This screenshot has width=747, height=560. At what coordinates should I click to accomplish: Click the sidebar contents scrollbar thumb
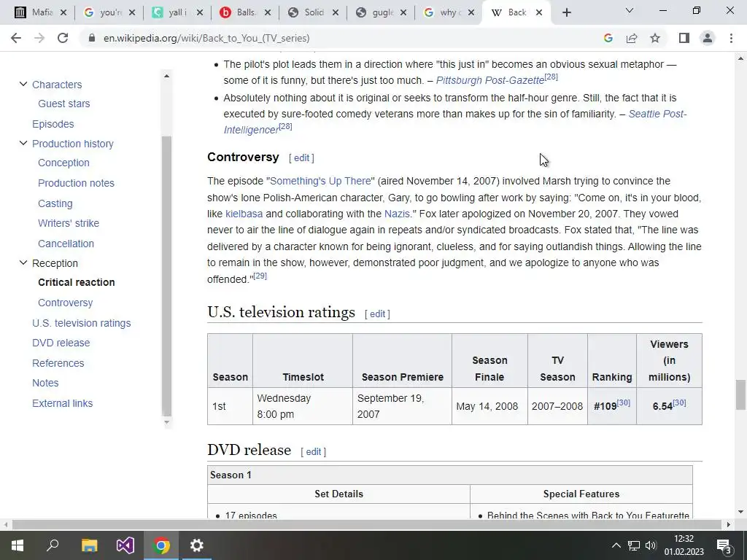[x=166, y=276]
